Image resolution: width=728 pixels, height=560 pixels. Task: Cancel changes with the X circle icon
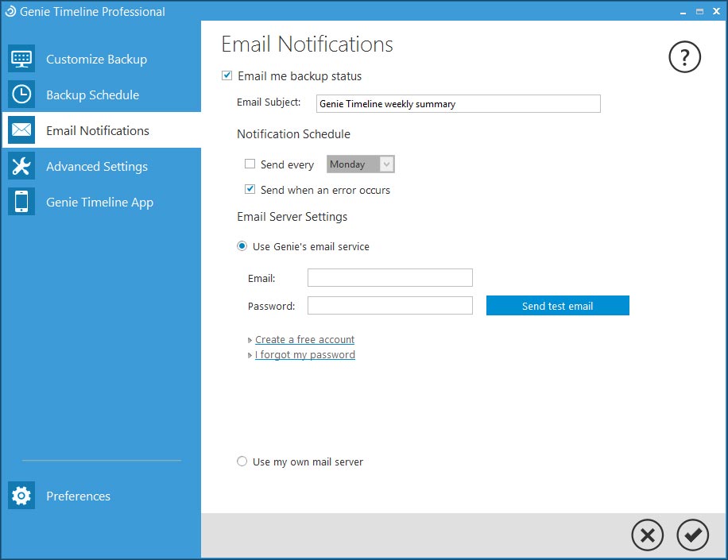click(647, 535)
